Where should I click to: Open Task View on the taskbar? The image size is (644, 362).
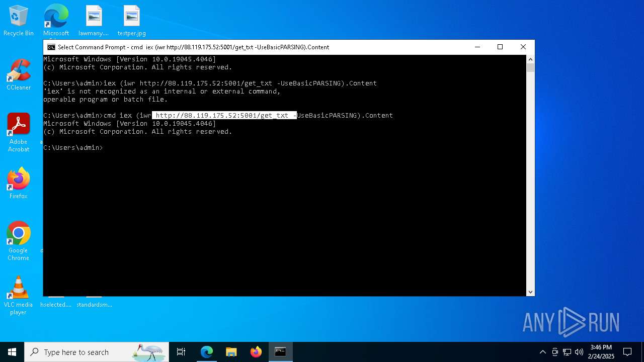point(181,352)
